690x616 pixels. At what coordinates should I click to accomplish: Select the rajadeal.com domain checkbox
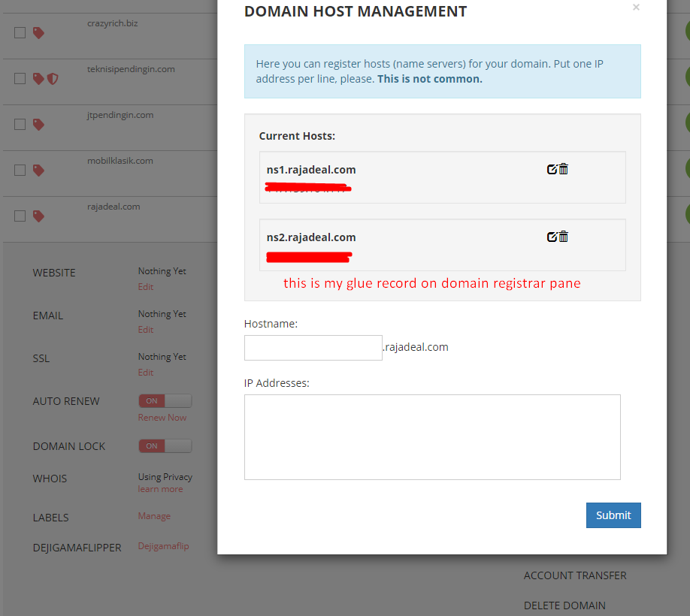(20, 216)
